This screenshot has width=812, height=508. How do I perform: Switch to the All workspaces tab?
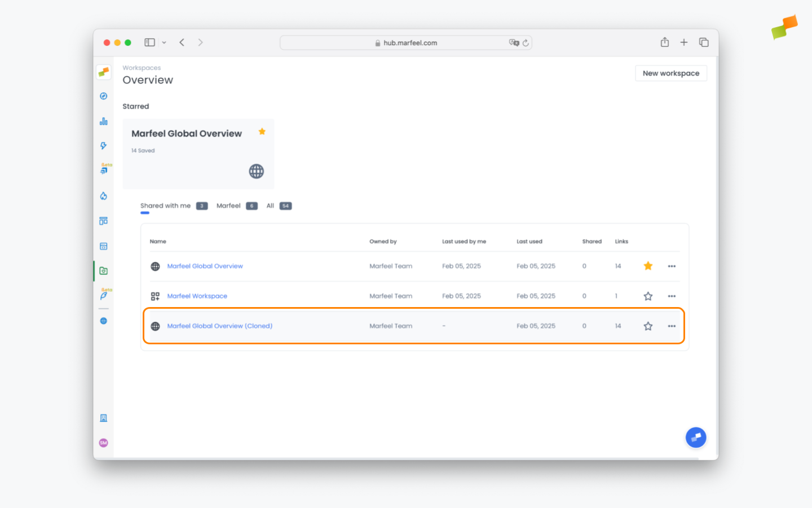[271, 206]
